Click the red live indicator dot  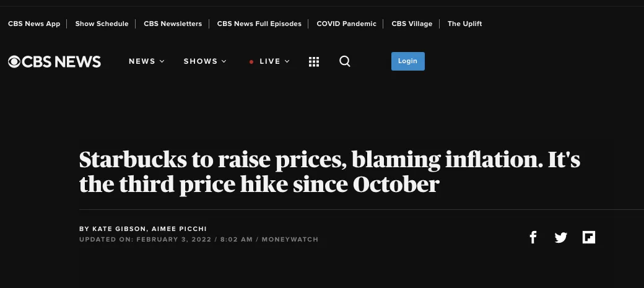click(251, 62)
